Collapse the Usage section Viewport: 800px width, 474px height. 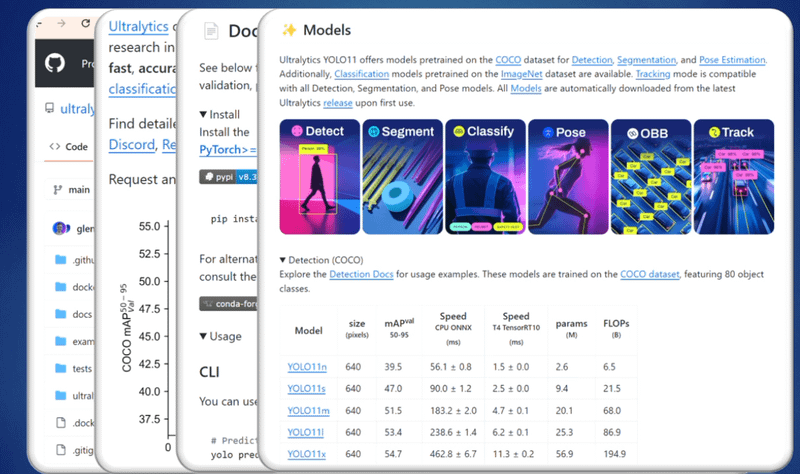204,336
